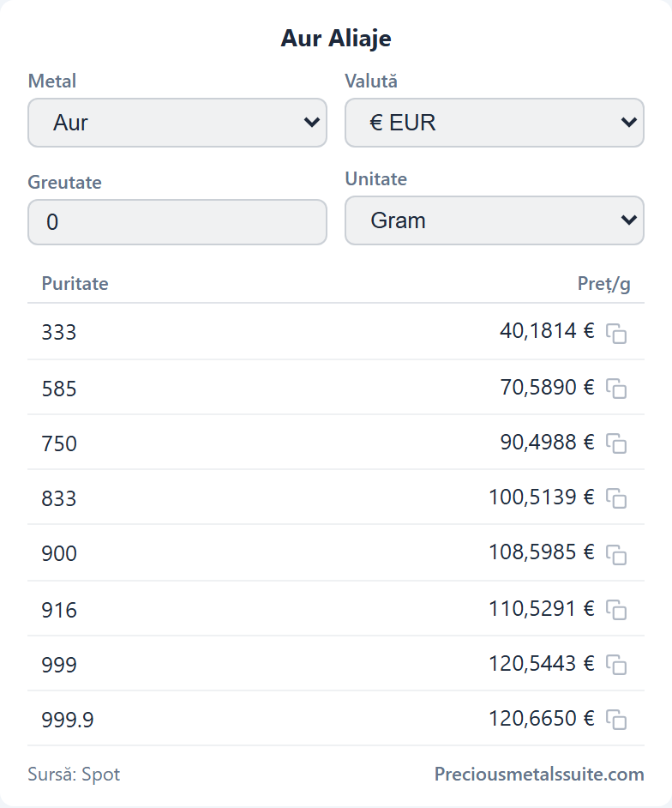Image resolution: width=672 pixels, height=808 pixels.
Task: Copy the 750 purity price
Action: click(x=616, y=443)
